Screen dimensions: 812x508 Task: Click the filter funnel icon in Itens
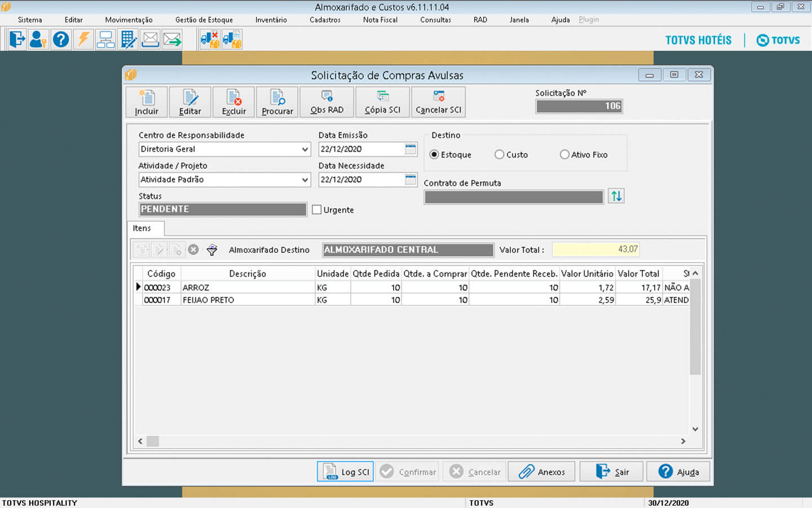click(212, 250)
